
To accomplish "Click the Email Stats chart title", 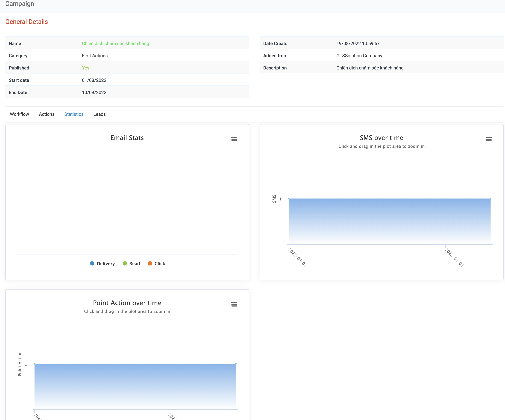I will pos(127,138).
